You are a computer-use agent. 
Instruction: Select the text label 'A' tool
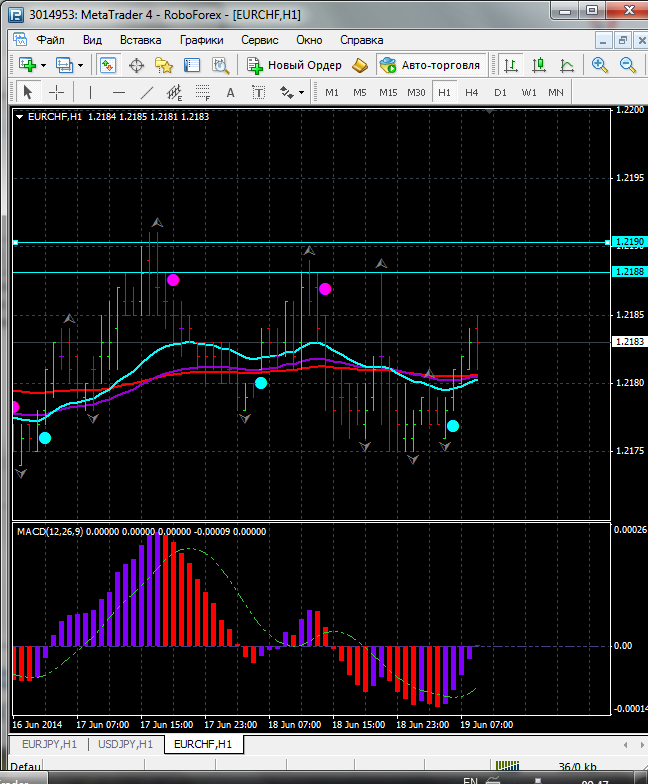pos(230,92)
